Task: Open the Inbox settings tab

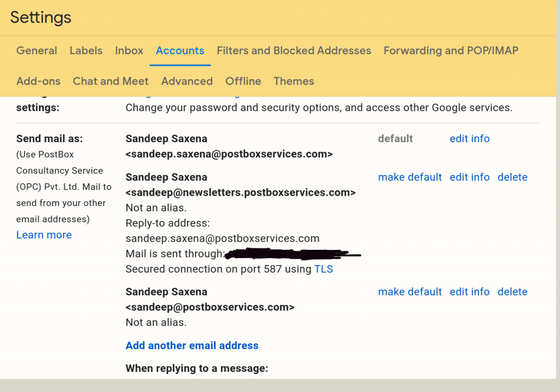Action: [129, 51]
